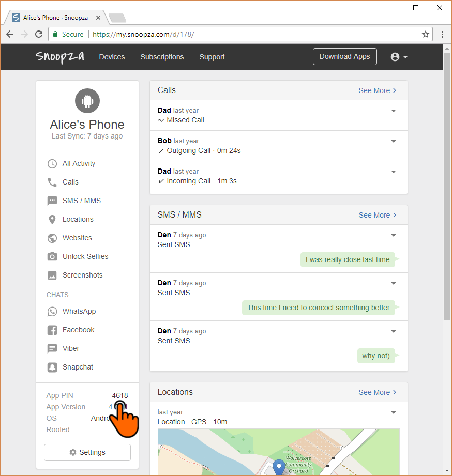
Task: Click the blue map marker pin
Action: [x=279, y=467]
